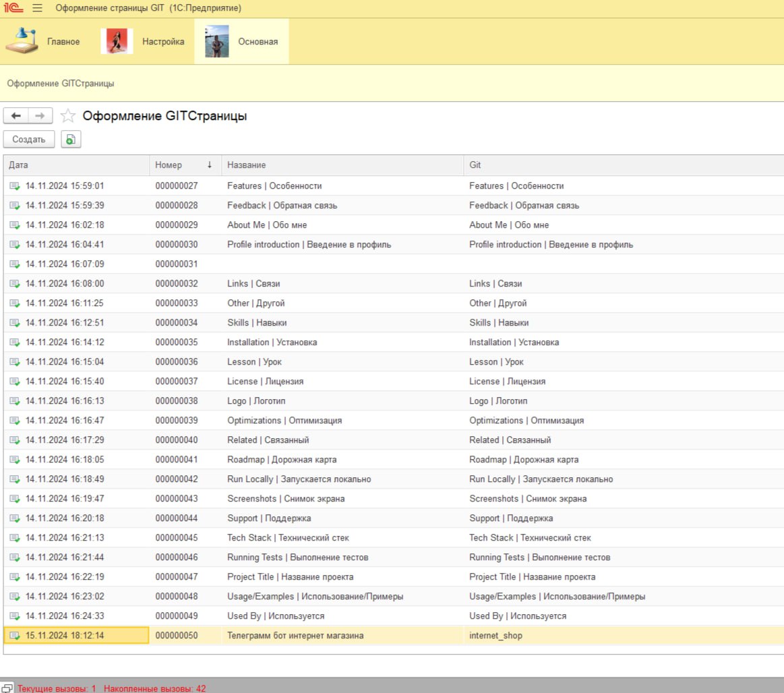Open the Настройка section
Viewport: 784px width, 693px height.
click(x=143, y=42)
